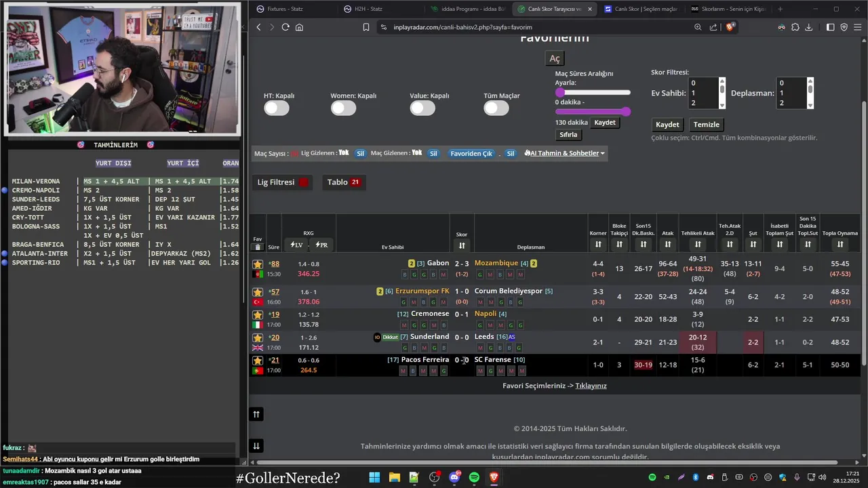This screenshot has width=868, height=488.
Task: Toggle the browser sidebar panel
Action: tap(831, 27)
